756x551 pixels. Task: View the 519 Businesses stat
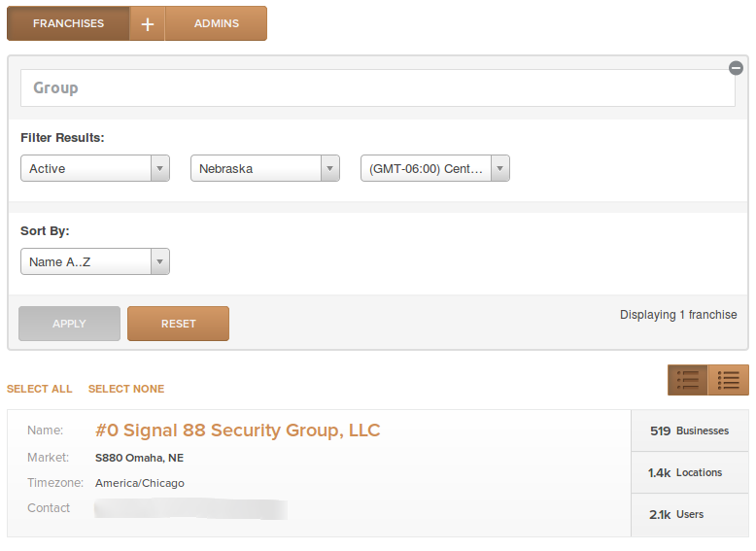pyautogui.click(x=690, y=430)
